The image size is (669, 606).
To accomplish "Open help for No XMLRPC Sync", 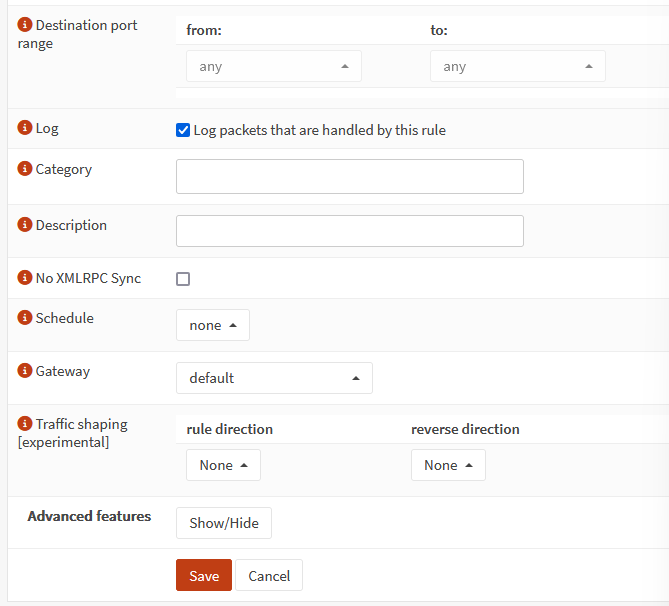I will coord(25,278).
